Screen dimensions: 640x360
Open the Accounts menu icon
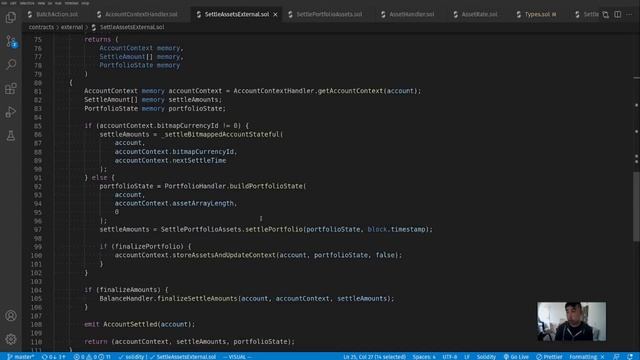(11, 316)
